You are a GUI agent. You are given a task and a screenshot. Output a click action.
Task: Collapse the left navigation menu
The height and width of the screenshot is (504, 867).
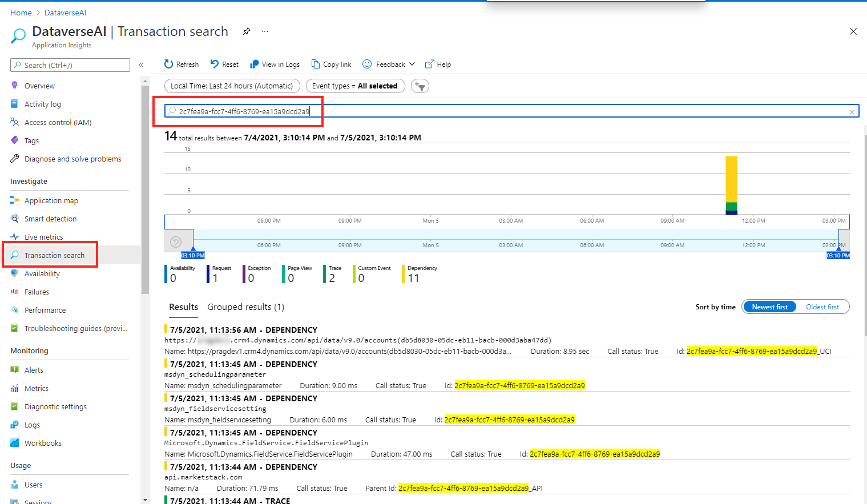(x=141, y=65)
